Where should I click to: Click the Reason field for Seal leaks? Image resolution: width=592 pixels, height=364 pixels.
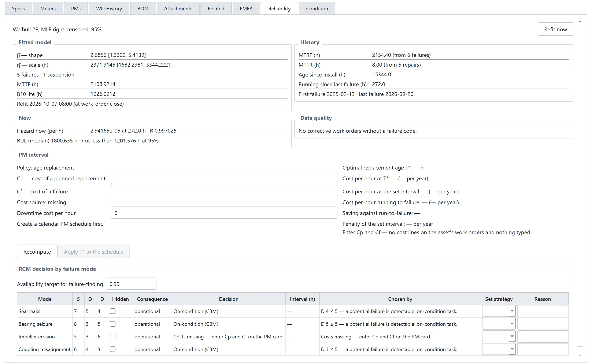[543, 311]
